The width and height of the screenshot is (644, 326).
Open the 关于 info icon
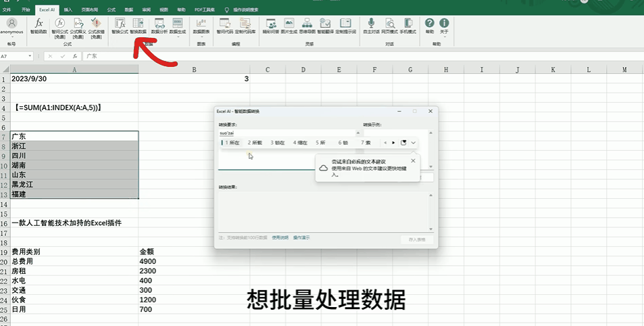(x=444, y=23)
